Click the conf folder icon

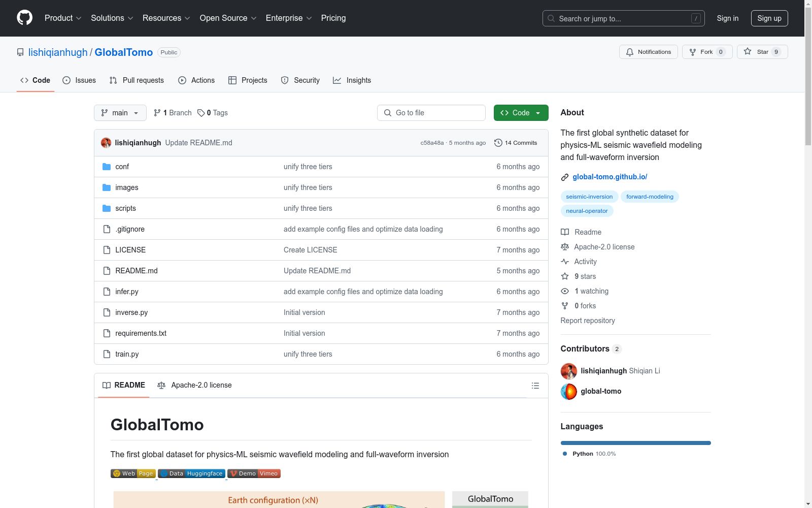[x=107, y=167]
